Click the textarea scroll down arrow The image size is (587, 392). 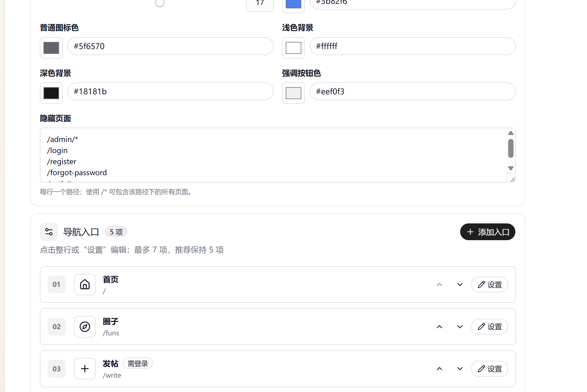point(511,168)
